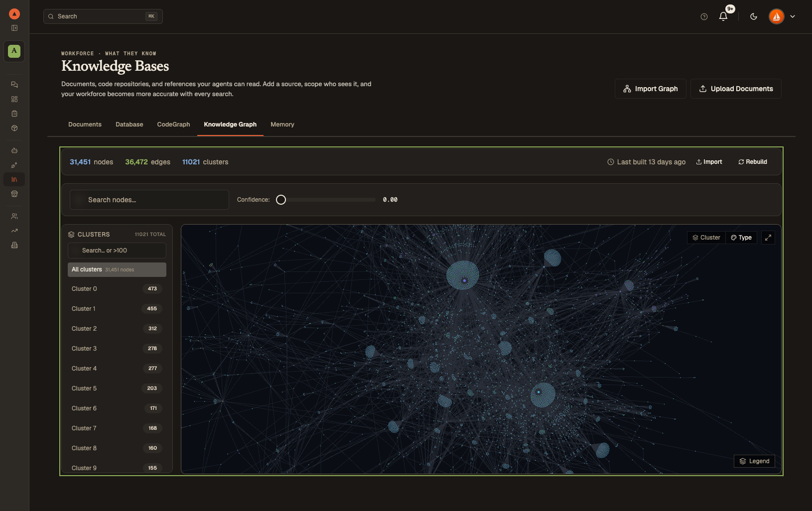Rebuild the knowledge graph
The image size is (812, 511).
753,162
